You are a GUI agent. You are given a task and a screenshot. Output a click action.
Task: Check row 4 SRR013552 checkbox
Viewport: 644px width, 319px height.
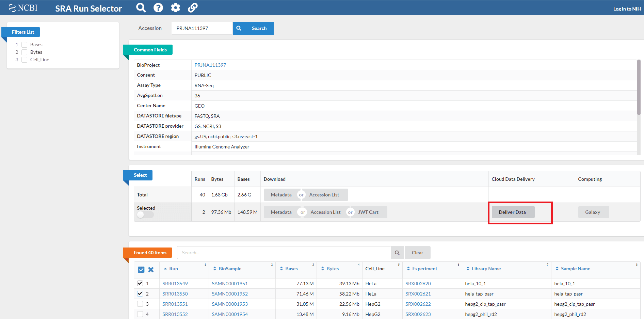(140, 314)
